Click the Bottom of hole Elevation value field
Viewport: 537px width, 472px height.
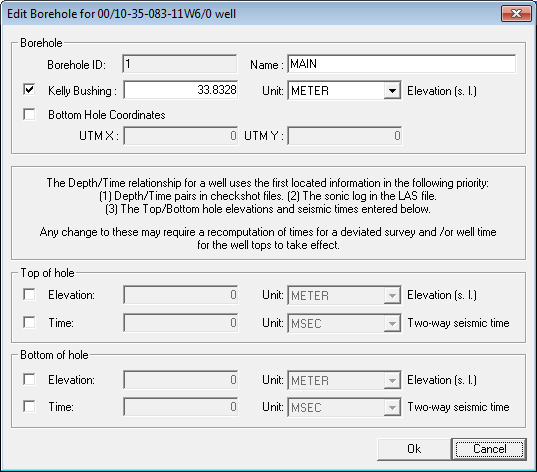pyautogui.click(x=180, y=380)
